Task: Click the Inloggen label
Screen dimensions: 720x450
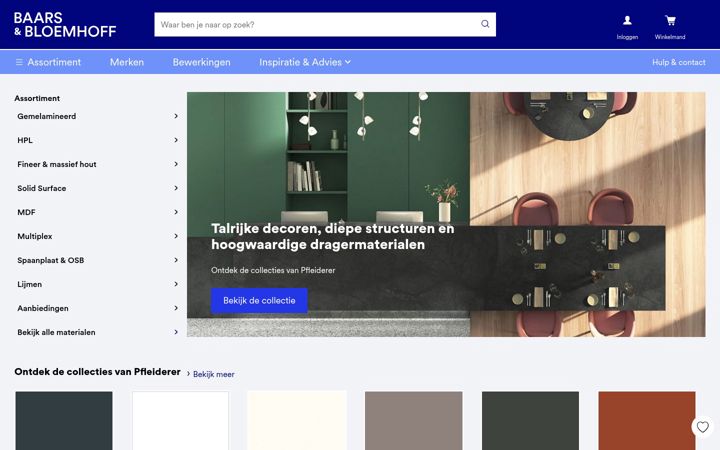Action: pos(627,37)
